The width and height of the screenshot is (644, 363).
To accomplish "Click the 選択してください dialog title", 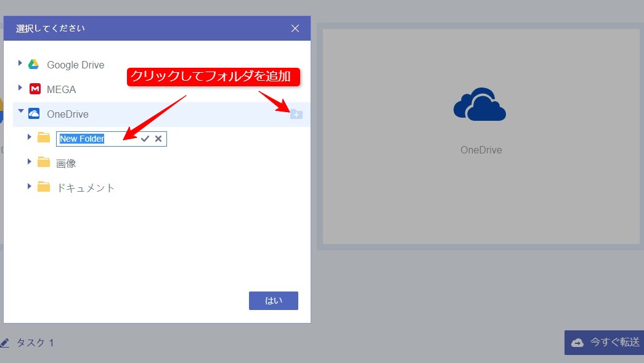I will (x=50, y=28).
